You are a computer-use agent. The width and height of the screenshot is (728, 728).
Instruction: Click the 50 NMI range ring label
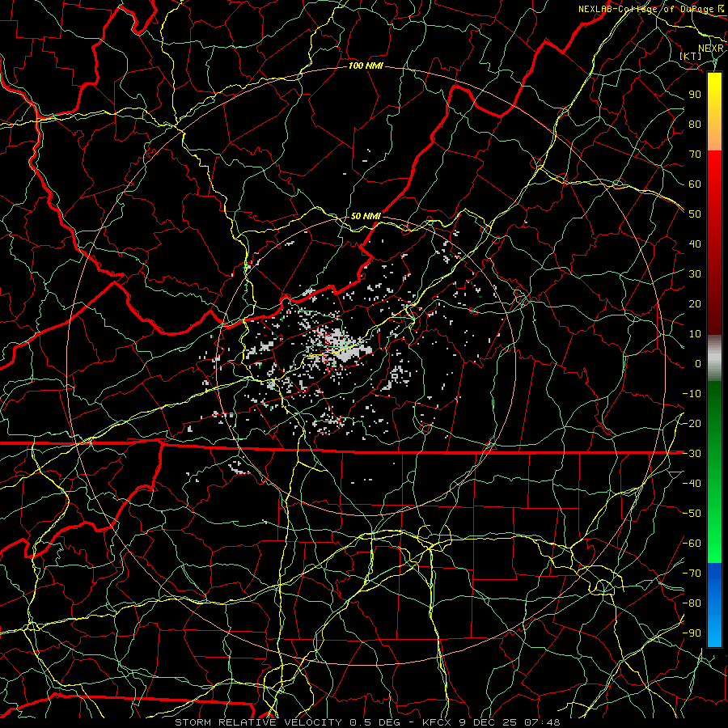(x=366, y=216)
